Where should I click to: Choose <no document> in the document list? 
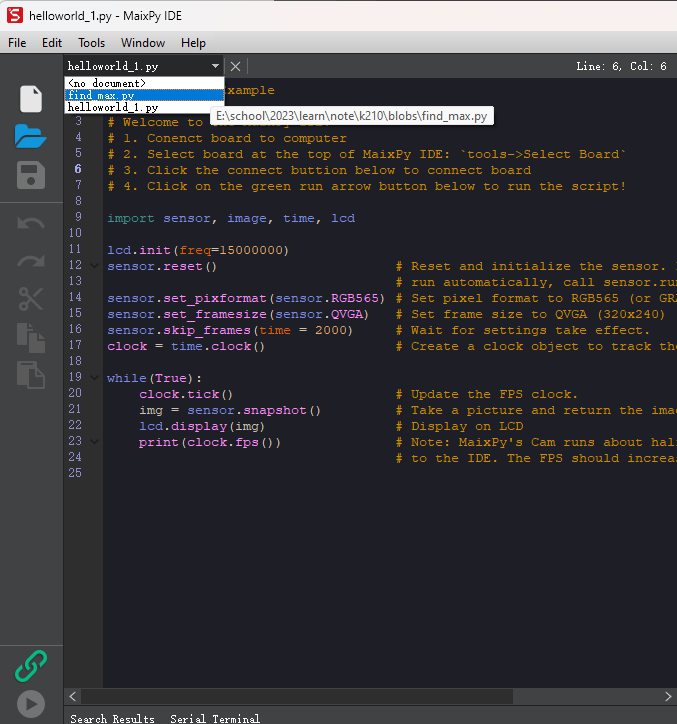click(144, 83)
